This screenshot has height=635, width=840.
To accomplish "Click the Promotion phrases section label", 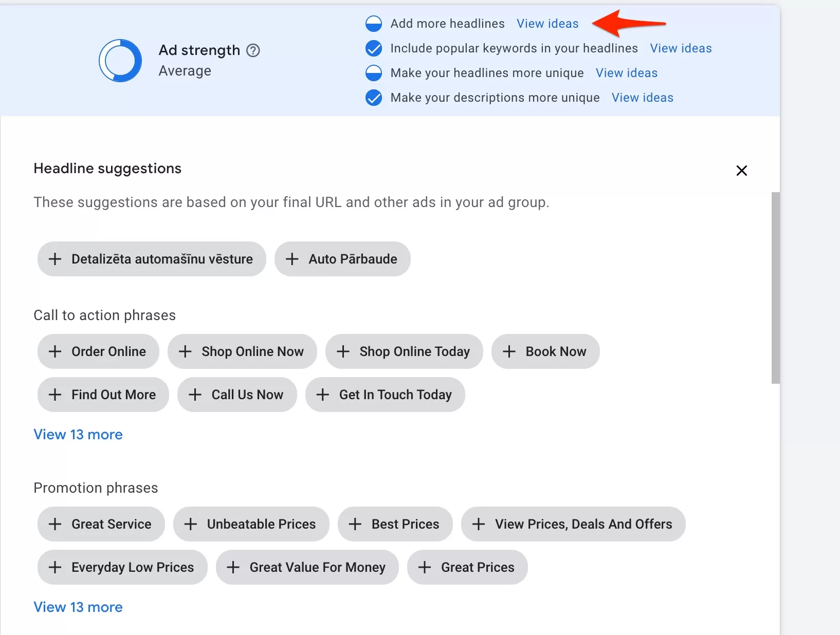I will [x=96, y=488].
